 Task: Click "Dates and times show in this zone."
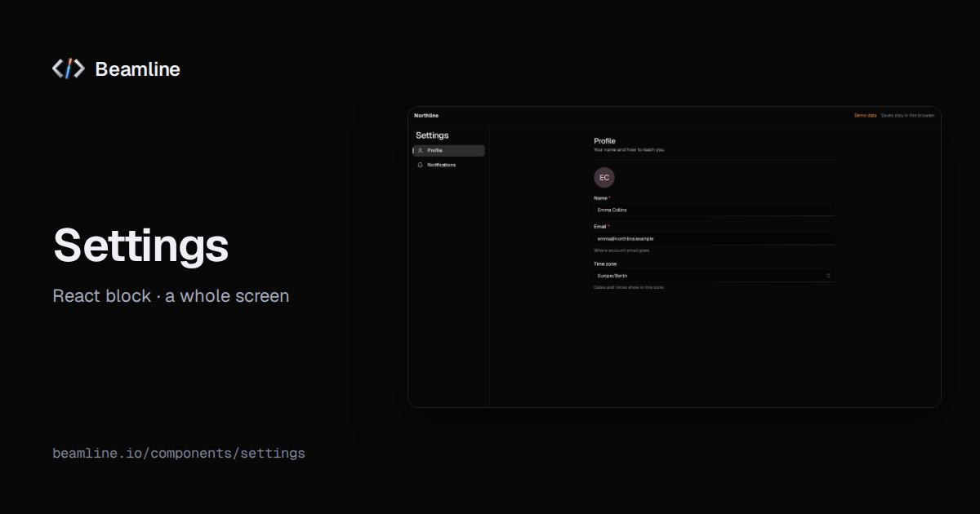tap(629, 287)
